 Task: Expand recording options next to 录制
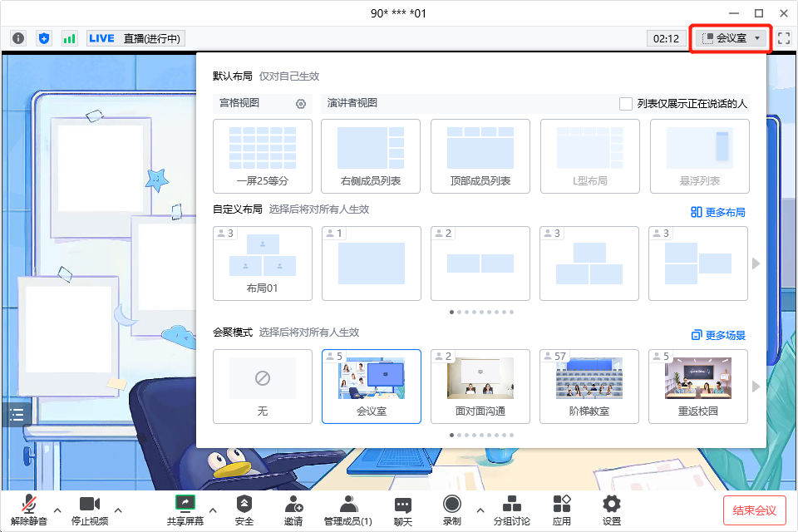[x=480, y=510]
